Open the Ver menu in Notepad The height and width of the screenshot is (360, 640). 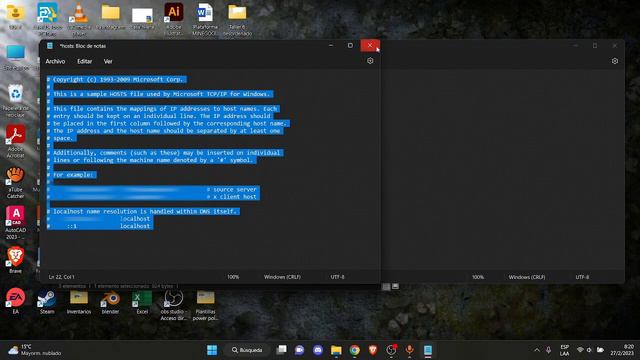[108, 61]
